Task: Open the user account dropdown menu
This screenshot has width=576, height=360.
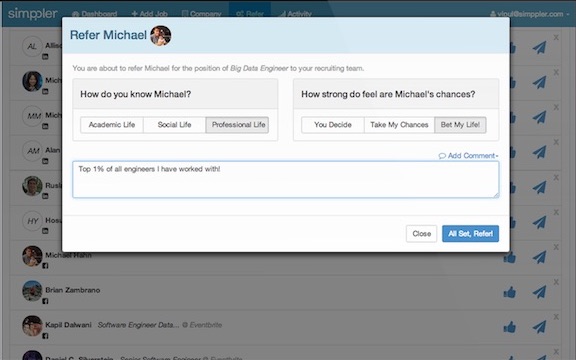Action: click(529, 14)
